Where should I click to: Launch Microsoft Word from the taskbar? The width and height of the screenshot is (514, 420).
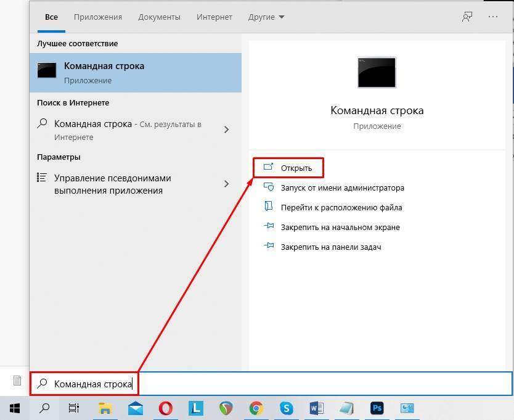pos(316,408)
